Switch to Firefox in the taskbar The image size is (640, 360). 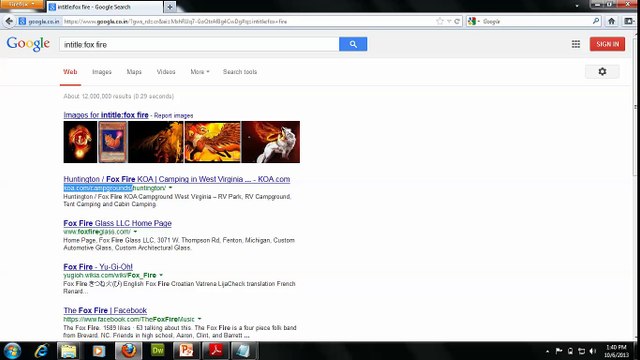coord(128,351)
